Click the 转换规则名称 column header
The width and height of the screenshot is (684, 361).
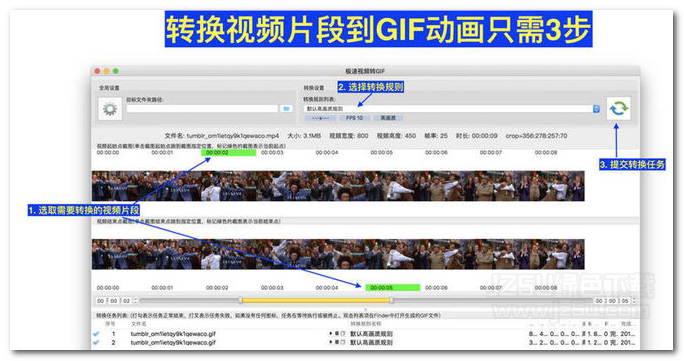[x=366, y=324]
